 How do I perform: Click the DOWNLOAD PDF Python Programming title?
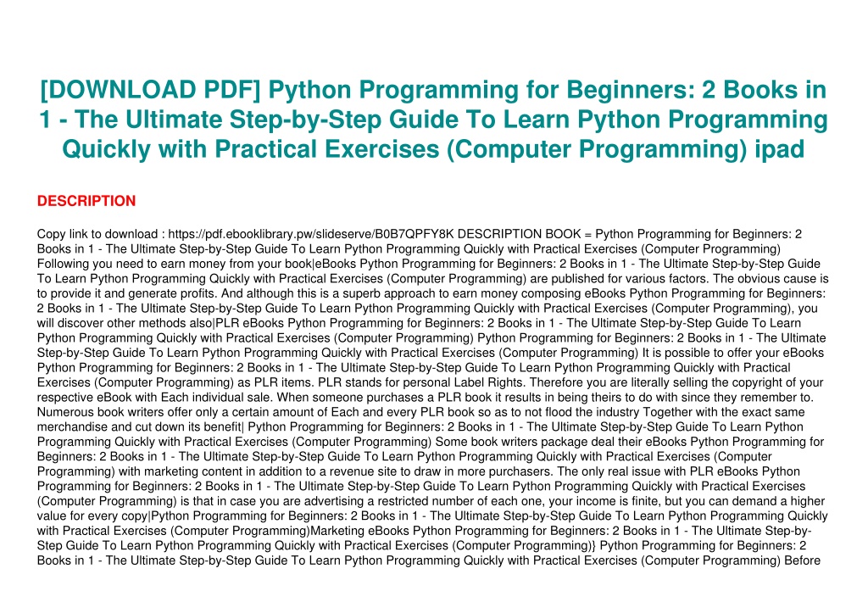(x=433, y=119)
